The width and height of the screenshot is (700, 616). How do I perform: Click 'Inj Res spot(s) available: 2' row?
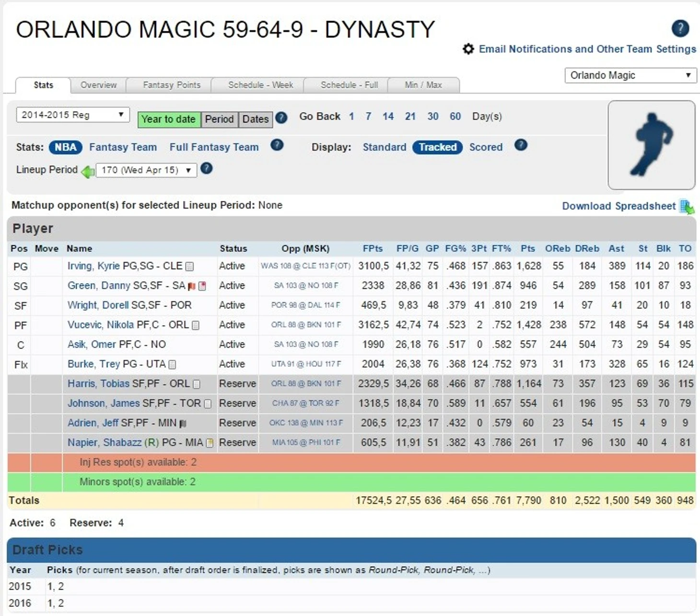point(351,463)
